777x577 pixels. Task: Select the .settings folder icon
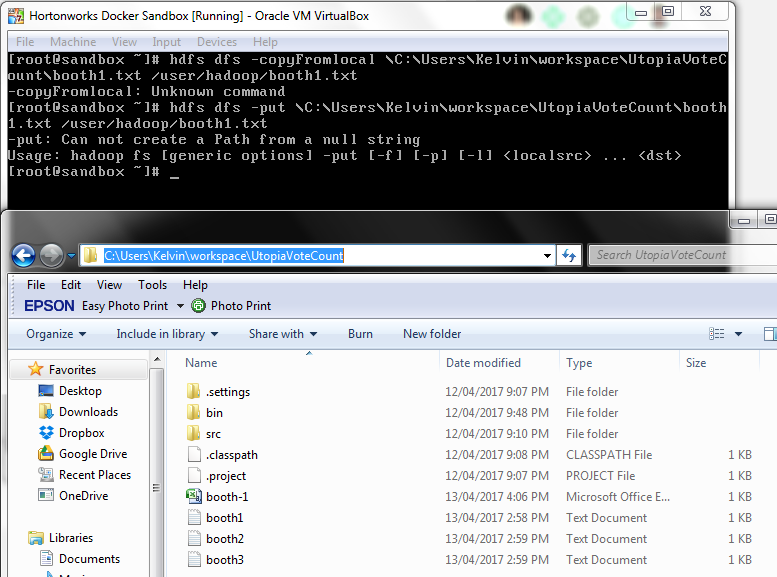[x=194, y=391]
